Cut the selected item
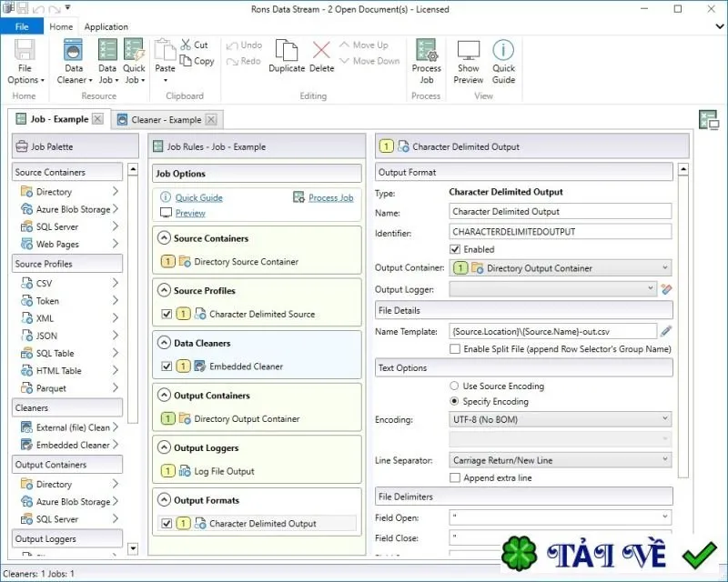The image size is (728, 582). tap(194, 45)
